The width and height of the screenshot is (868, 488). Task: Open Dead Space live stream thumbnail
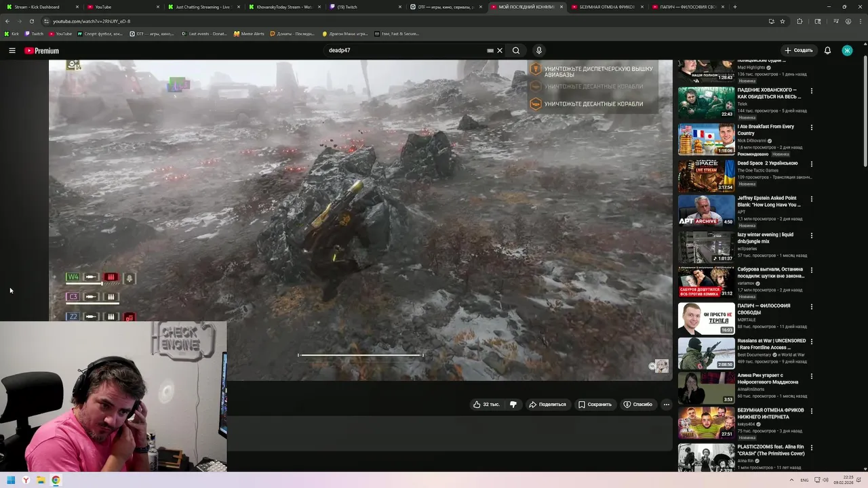tap(706, 176)
